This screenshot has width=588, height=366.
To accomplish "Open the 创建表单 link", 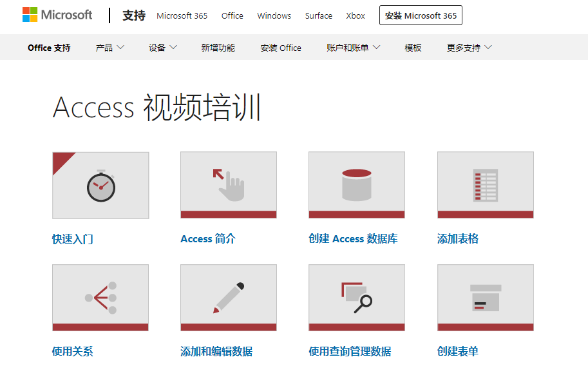I will tap(458, 351).
